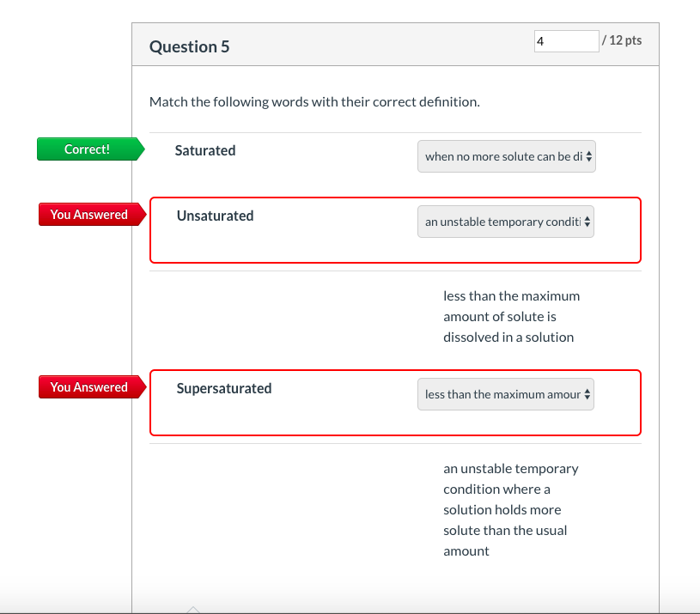The image size is (700, 614).
Task: Click the small triangle pointer at page bottom
Action: tap(193, 610)
